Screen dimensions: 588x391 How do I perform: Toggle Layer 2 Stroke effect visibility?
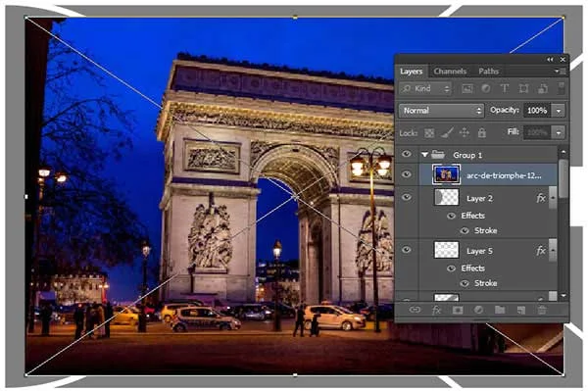(x=465, y=230)
